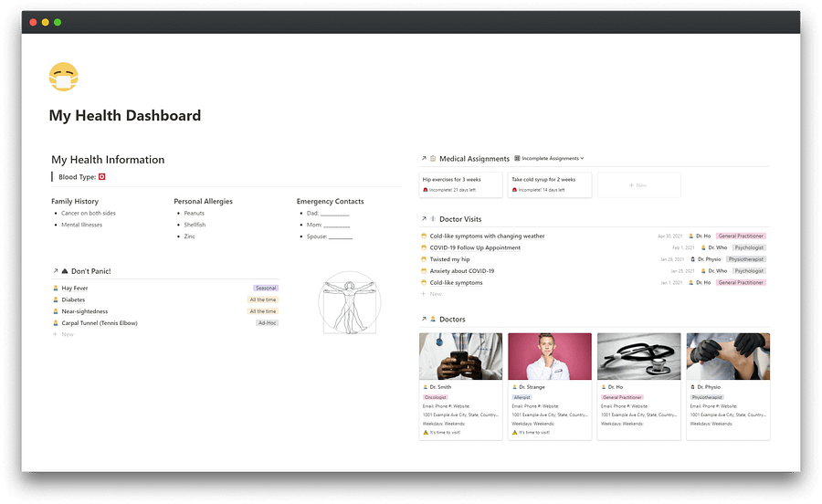
Task: Click the blood type O icon
Action: [101, 176]
